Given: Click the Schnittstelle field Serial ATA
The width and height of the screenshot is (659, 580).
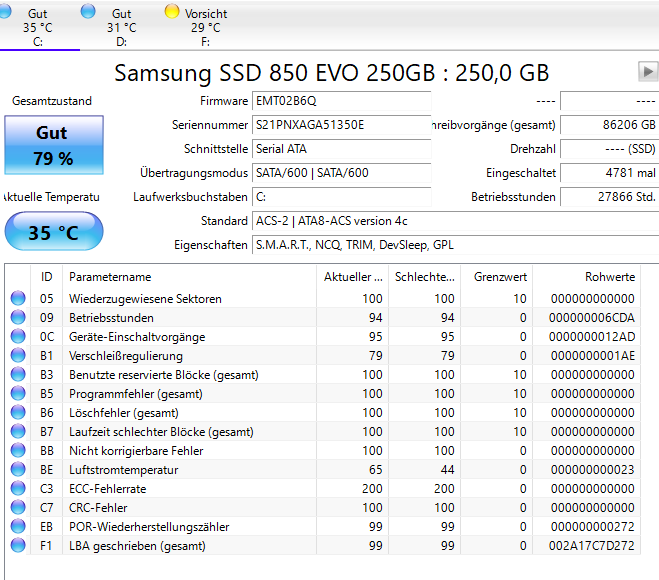Looking at the screenshot, I should pos(341,149).
